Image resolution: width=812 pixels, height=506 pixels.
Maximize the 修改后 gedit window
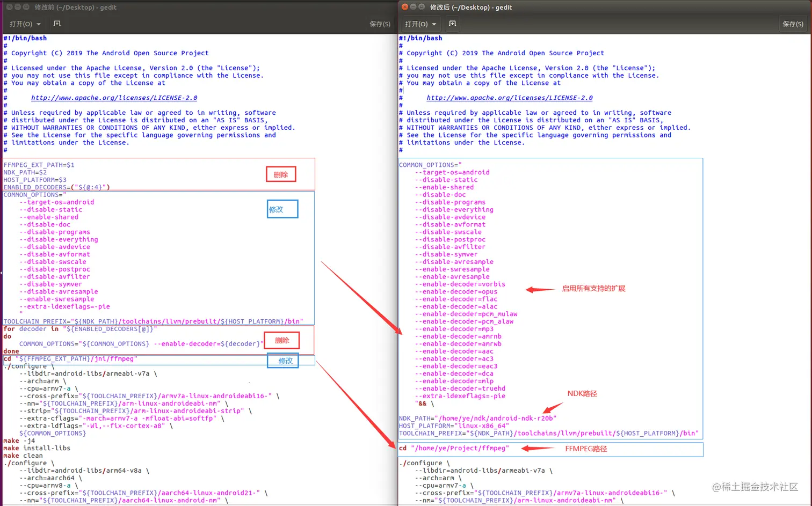(x=422, y=7)
